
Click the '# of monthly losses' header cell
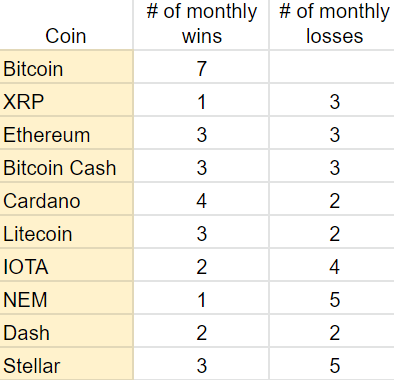tap(332, 25)
